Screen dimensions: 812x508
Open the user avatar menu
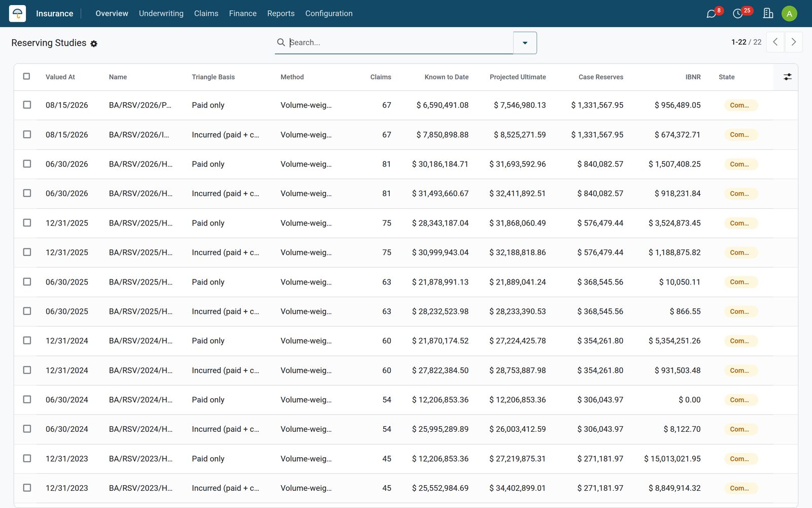tap(789, 14)
